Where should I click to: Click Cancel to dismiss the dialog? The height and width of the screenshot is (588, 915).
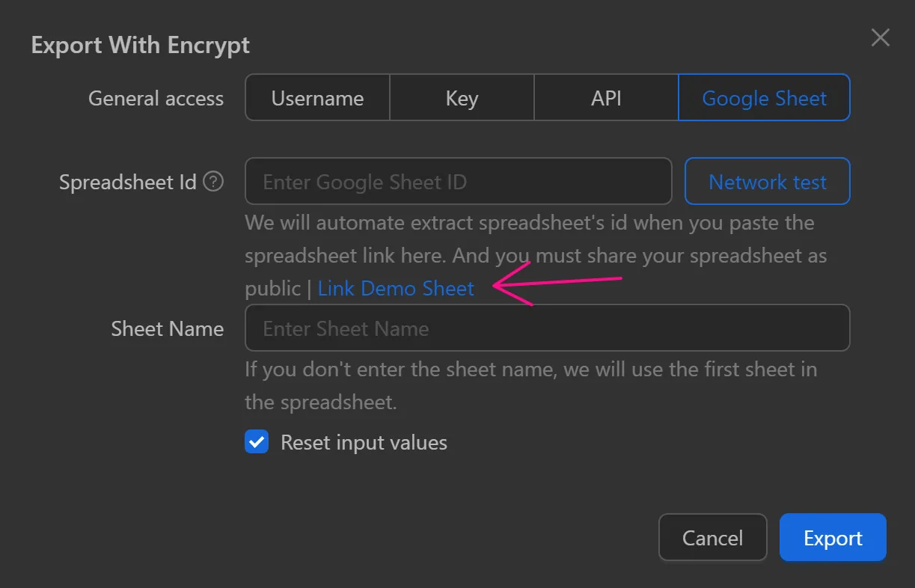pyautogui.click(x=712, y=537)
